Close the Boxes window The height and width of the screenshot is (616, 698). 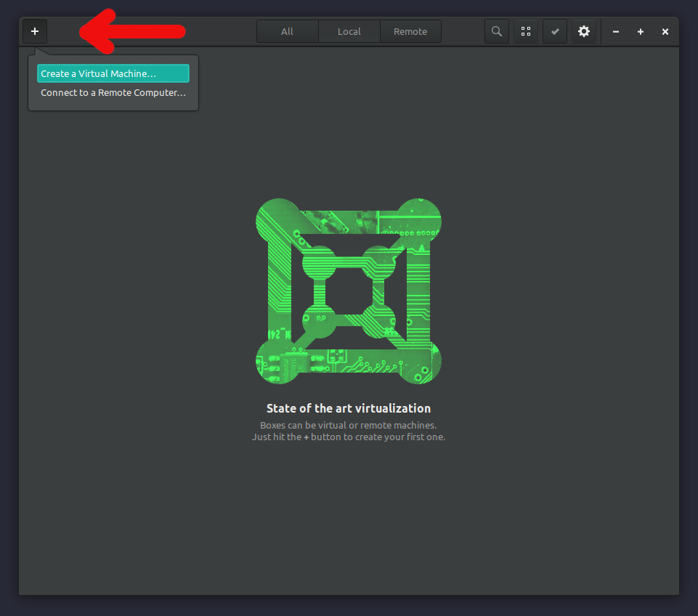pyautogui.click(x=665, y=32)
